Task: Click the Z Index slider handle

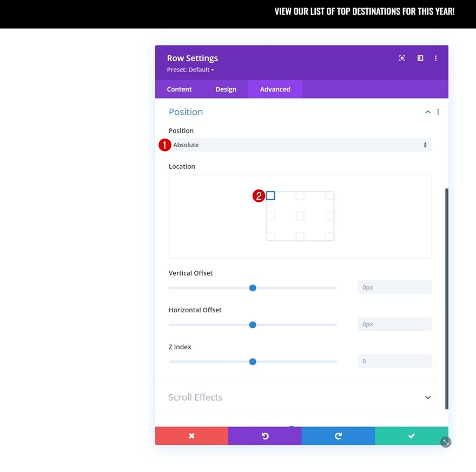Action: (253, 362)
